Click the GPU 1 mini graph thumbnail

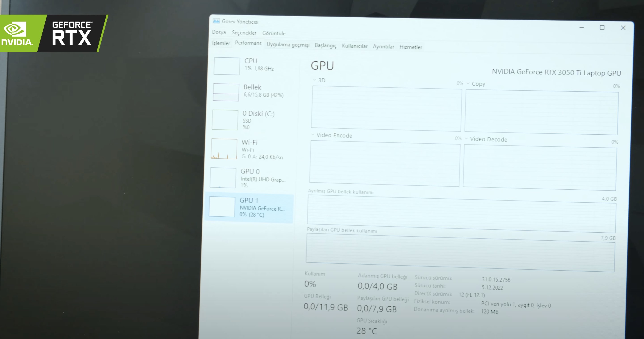(x=222, y=207)
